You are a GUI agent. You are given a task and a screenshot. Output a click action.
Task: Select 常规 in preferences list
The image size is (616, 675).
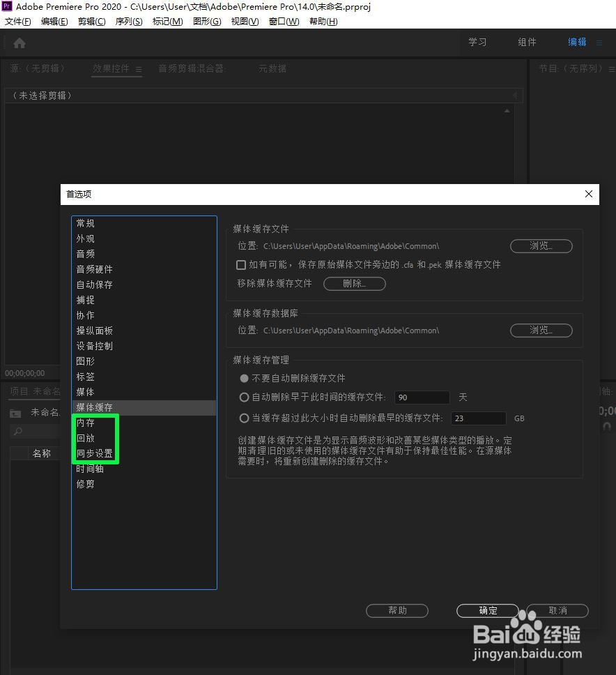pos(144,223)
